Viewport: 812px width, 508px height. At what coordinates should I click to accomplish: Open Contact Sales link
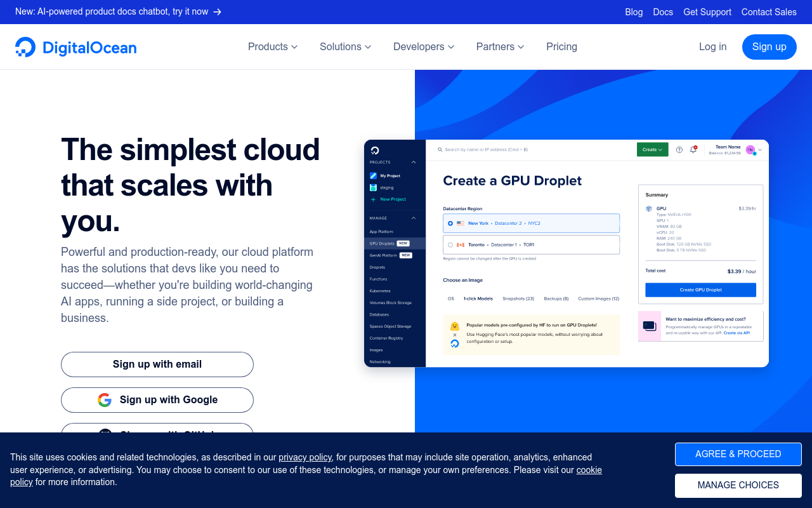769,12
